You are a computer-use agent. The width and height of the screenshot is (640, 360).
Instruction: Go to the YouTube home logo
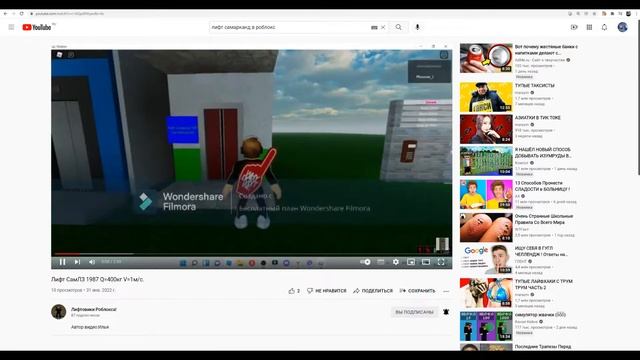click(37, 27)
